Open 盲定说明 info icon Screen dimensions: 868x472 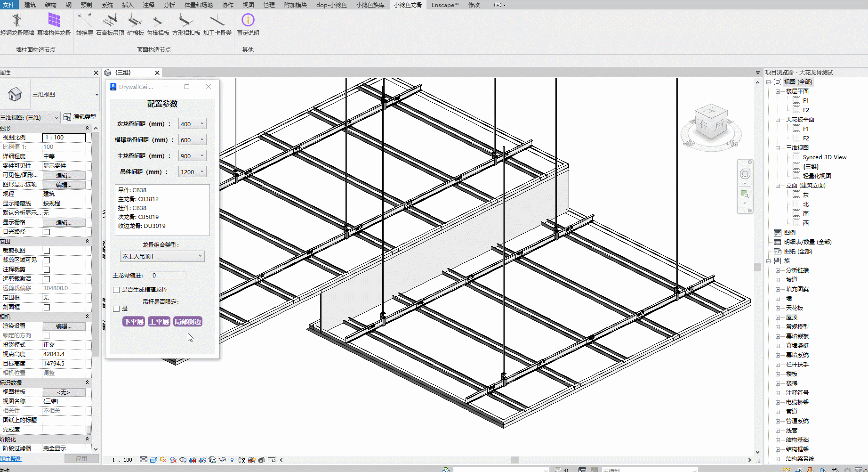(x=248, y=21)
